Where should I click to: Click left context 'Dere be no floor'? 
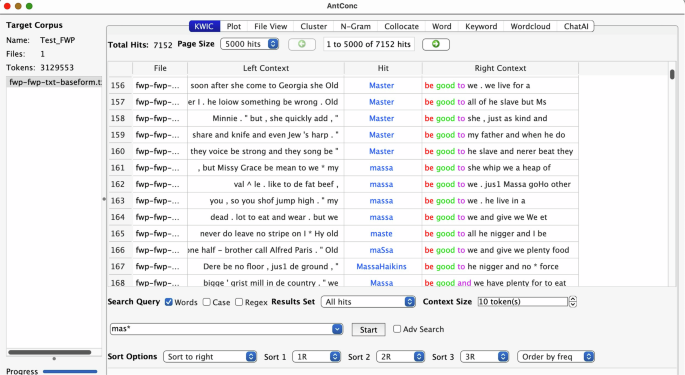click(x=271, y=267)
